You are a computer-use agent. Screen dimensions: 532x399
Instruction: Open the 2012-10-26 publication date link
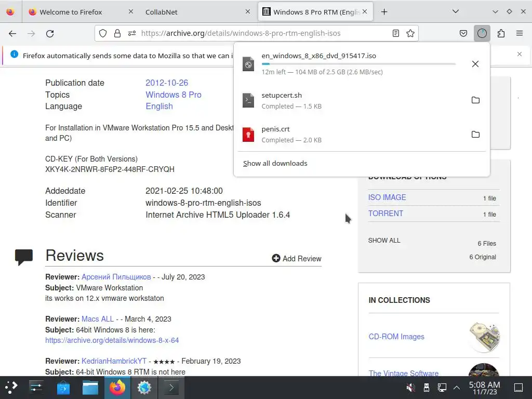pos(167,83)
